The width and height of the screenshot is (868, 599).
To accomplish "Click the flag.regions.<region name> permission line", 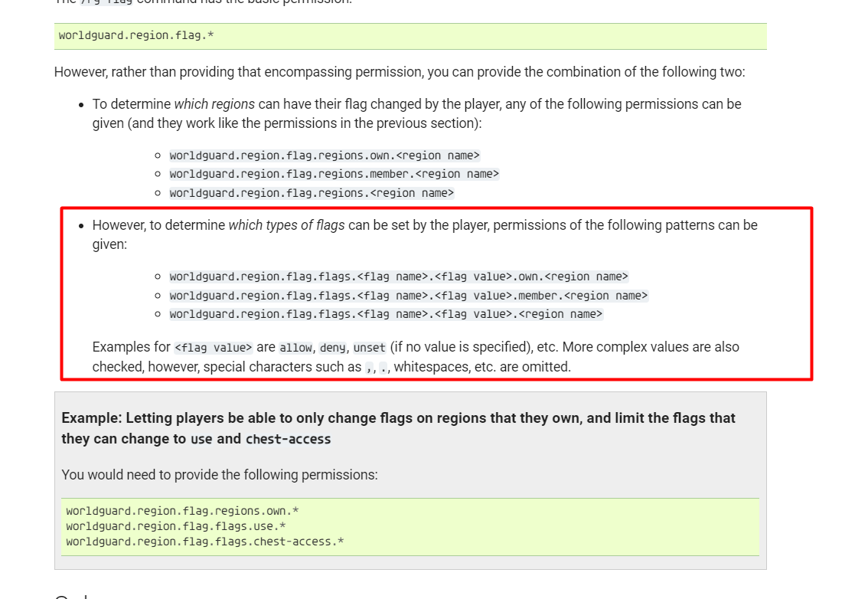I will click(312, 193).
